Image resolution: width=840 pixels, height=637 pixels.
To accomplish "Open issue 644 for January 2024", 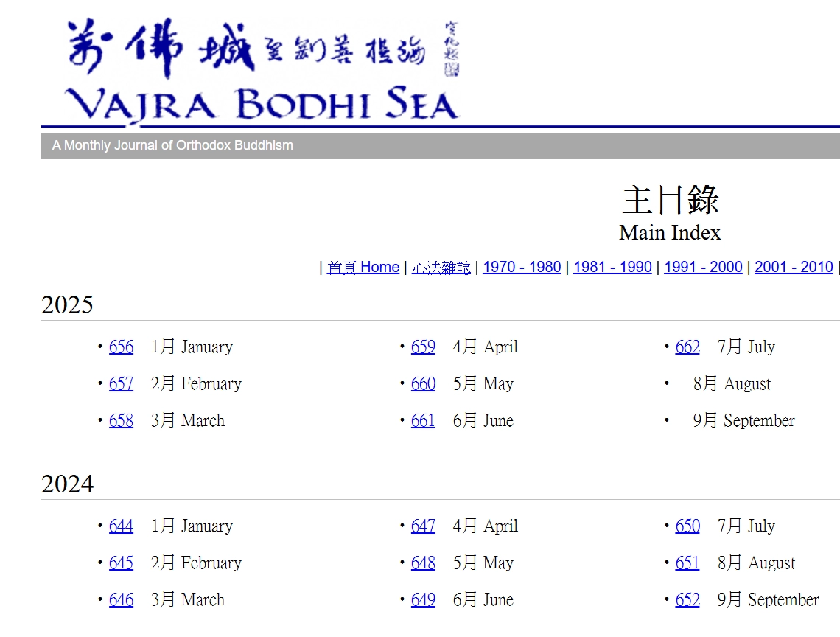I will point(121,526).
